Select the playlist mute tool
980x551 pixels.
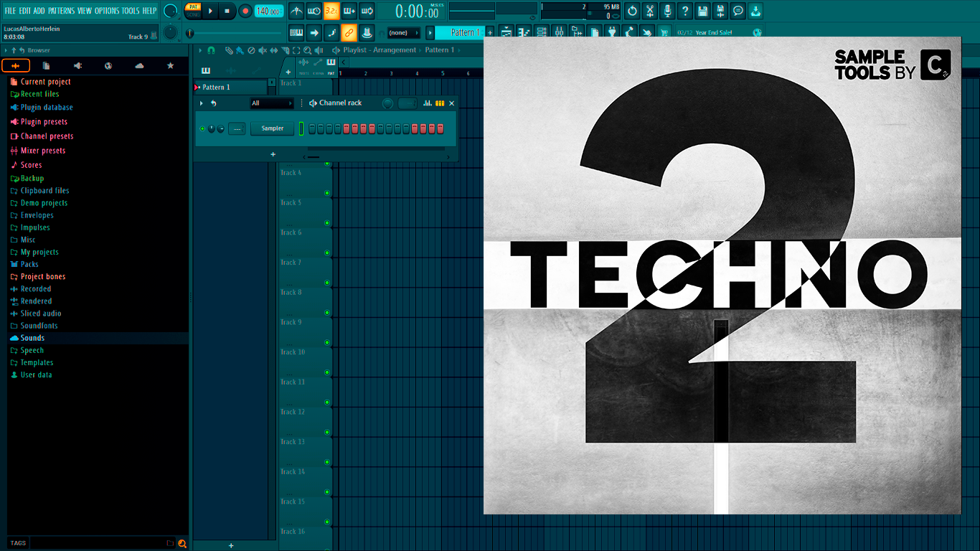(262, 50)
